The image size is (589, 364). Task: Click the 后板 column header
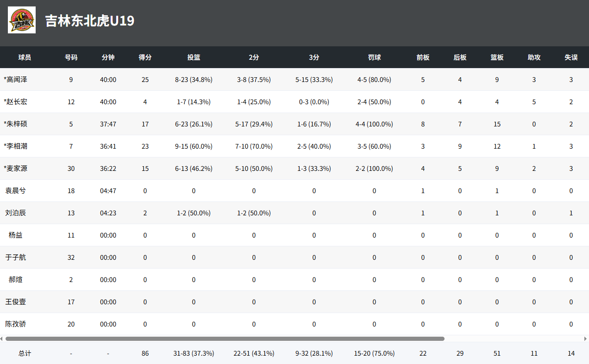pyautogui.click(x=460, y=57)
